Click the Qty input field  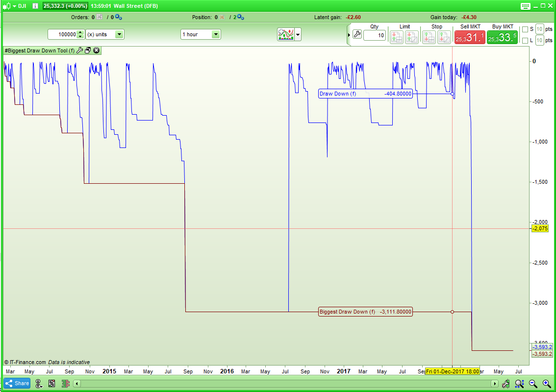[x=375, y=35]
